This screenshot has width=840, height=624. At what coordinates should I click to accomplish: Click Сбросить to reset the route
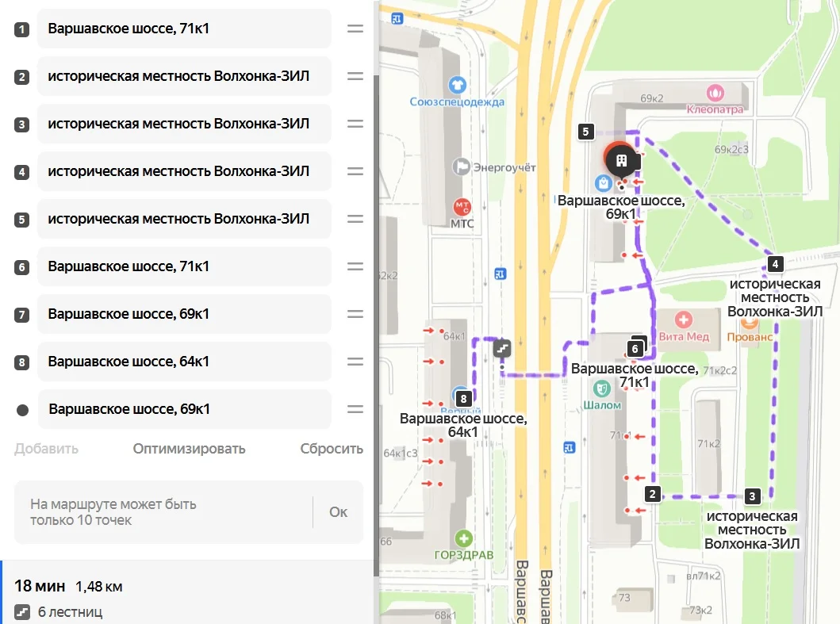[x=332, y=449]
